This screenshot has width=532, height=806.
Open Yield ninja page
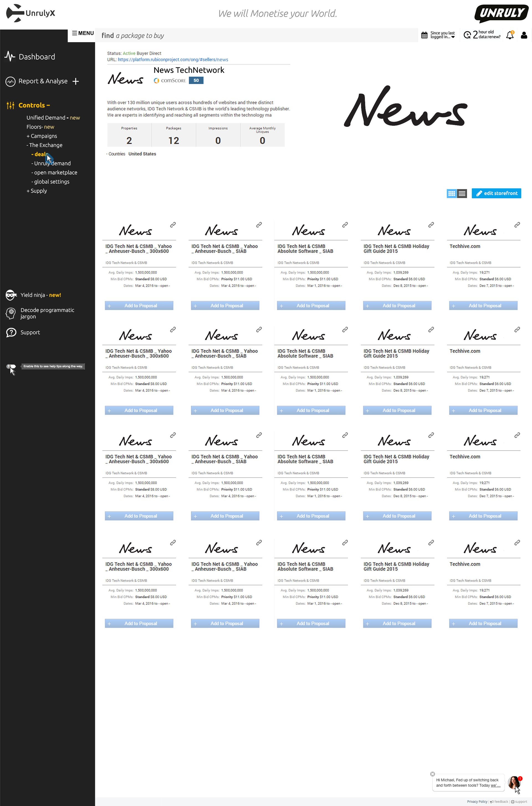pyautogui.click(x=41, y=295)
